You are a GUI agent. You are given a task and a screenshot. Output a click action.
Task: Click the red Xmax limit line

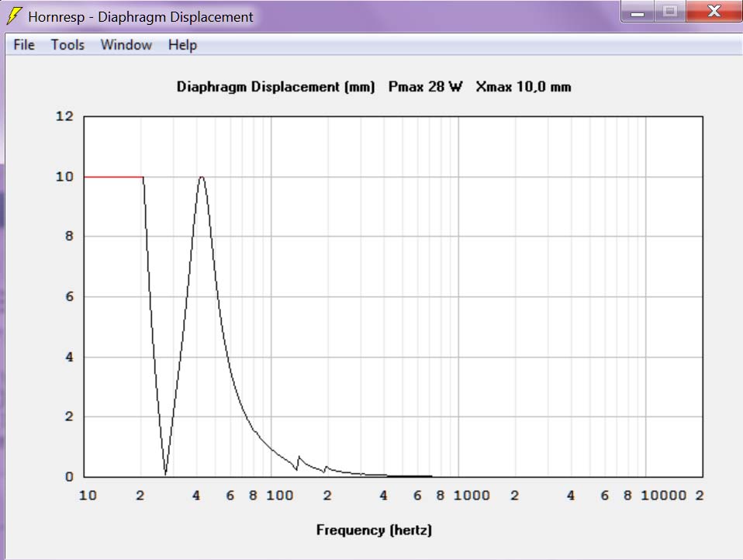(114, 177)
